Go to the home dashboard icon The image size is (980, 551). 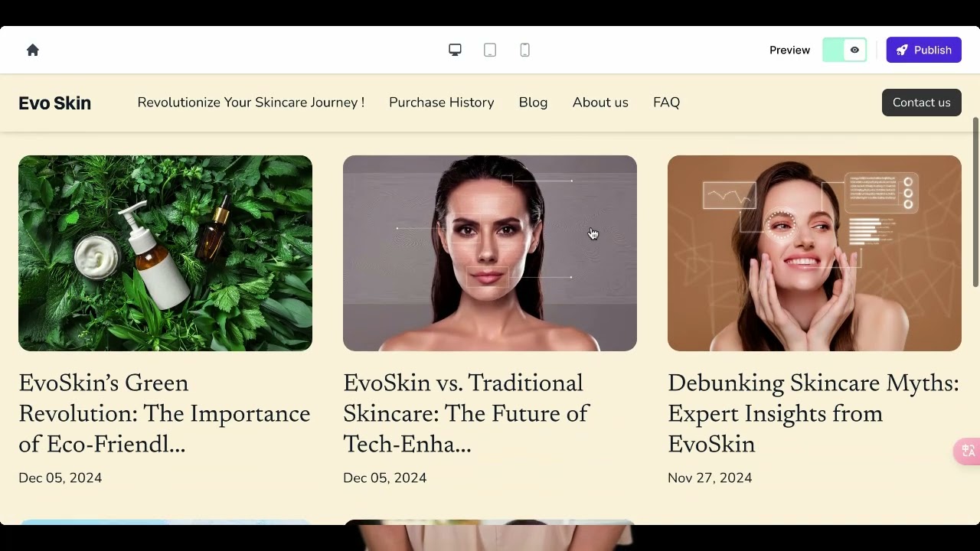(32, 50)
